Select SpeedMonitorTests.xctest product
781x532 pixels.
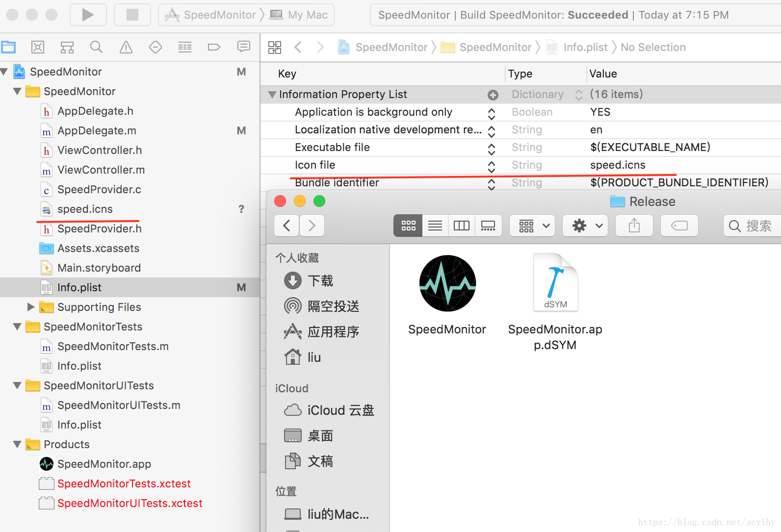click(x=124, y=484)
